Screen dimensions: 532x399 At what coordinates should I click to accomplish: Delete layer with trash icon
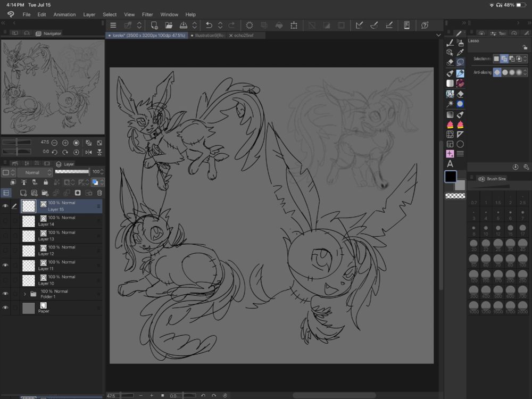pos(99,193)
